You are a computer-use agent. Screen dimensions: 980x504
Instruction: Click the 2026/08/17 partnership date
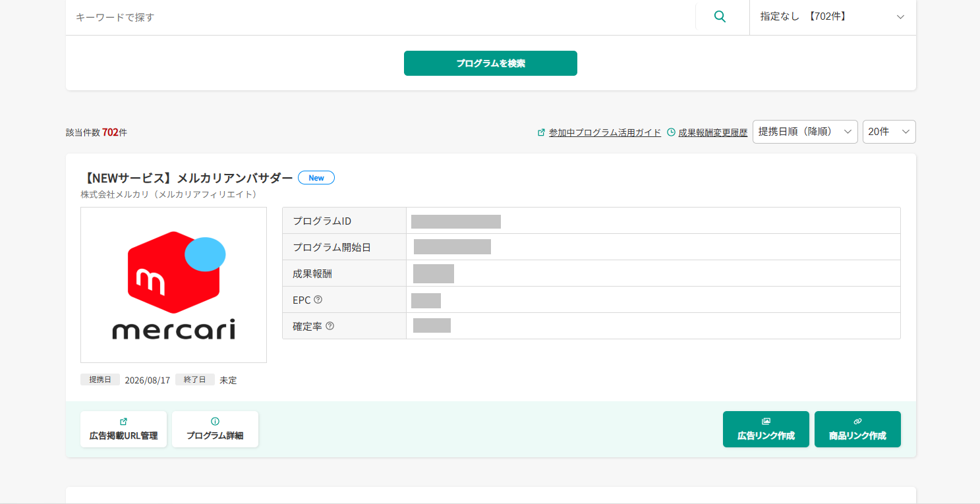148,380
